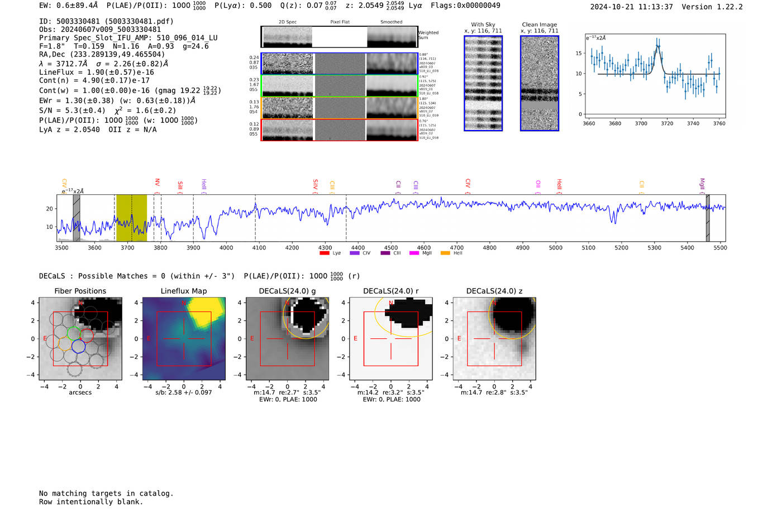782x532 pixels.
Task: Click the CIII legend swatch
Action: [x=385, y=253]
